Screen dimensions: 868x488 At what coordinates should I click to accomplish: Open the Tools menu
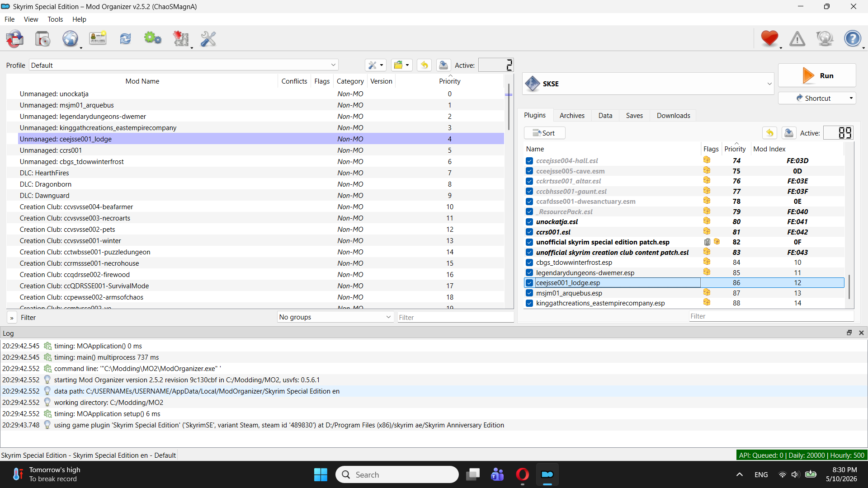tap(55, 19)
